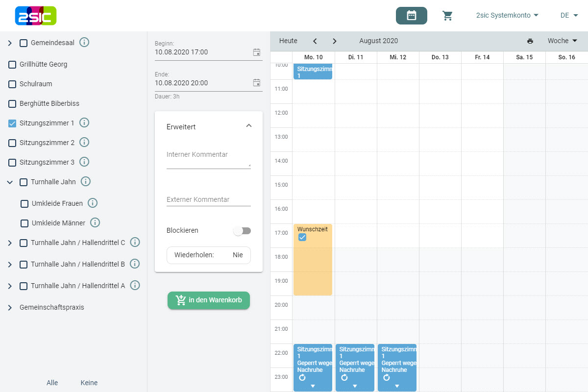Click the calendar view button in header
The height and width of the screenshot is (392, 588).
[411, 16]
